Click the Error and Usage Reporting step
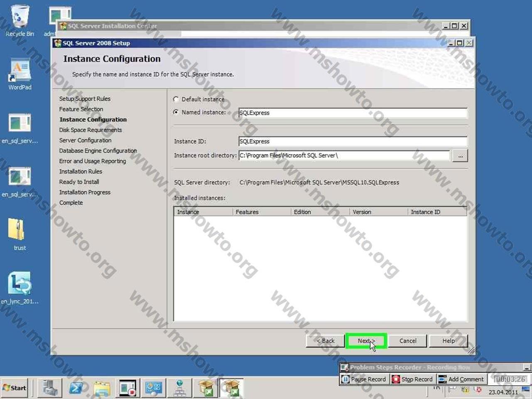This screenshot has width=532, height=399. point(93,161)
